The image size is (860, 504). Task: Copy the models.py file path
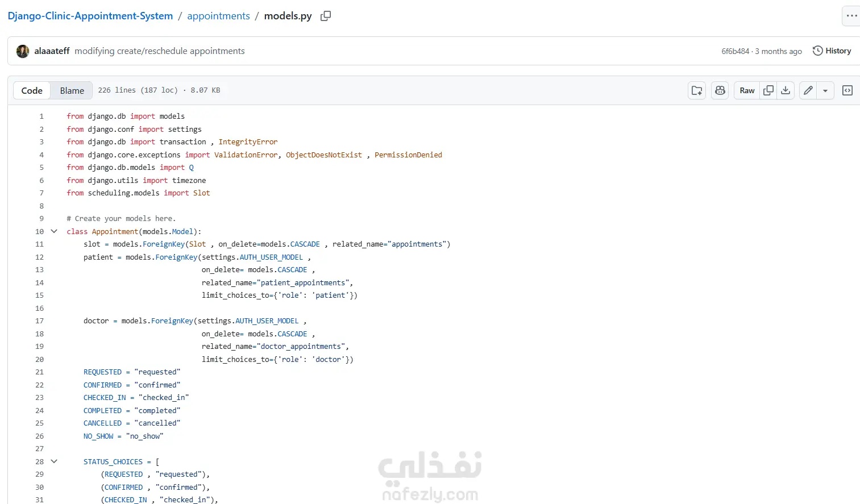(x=326, y=16)
